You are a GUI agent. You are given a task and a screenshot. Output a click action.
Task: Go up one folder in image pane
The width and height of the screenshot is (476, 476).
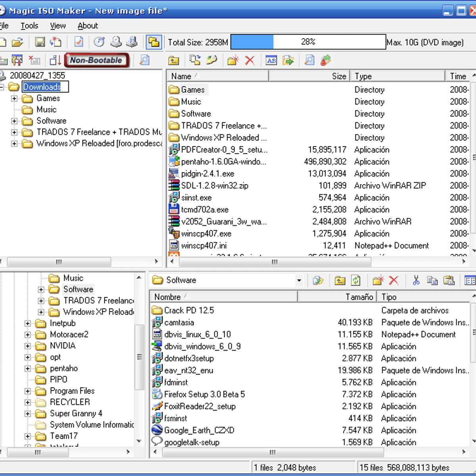174,60
